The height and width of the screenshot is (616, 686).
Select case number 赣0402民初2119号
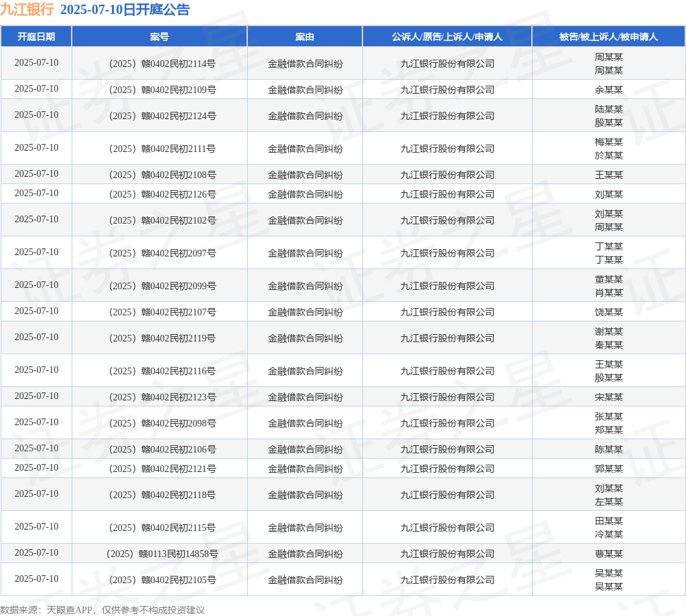pos(162,338)
